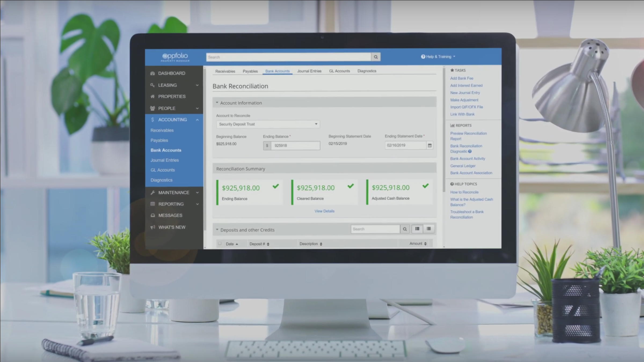Image resolution: width=644 pixels, height=362 pixels.
Task: Open the Dashboard icon in sidebar
Action: click(x=153, y=73)
